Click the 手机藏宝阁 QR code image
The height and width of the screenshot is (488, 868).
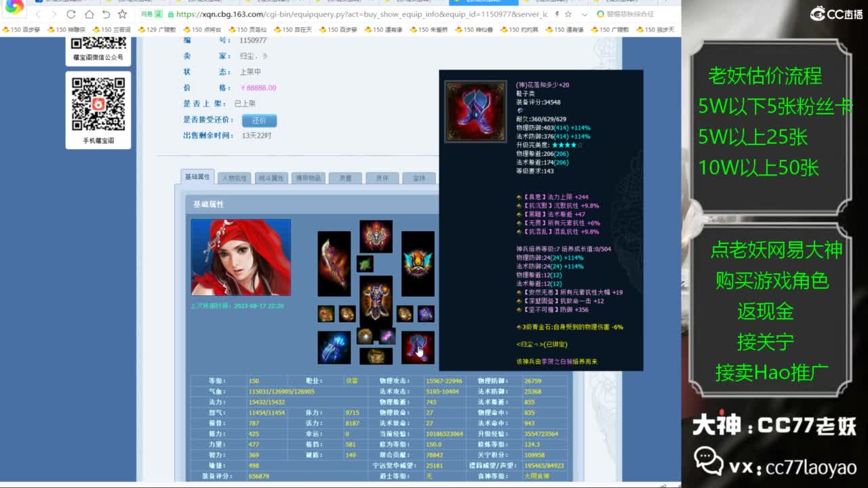pyautogui.click(x=98, y=104)
